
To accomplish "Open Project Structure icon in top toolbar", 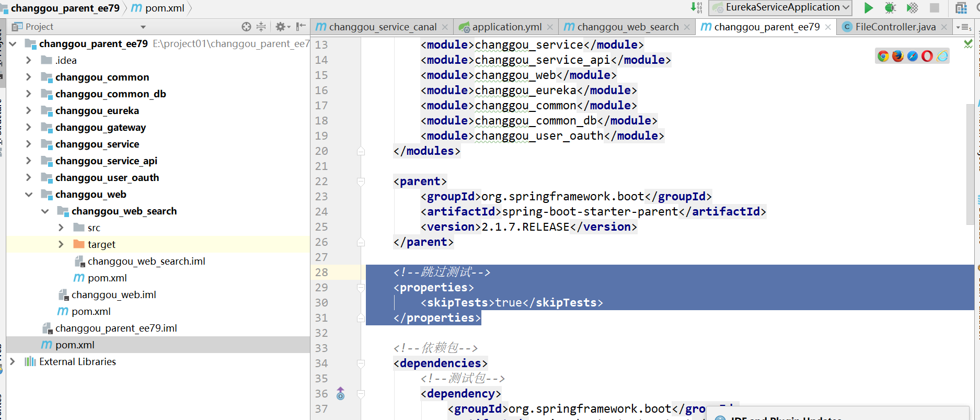I will click(961, 8).
